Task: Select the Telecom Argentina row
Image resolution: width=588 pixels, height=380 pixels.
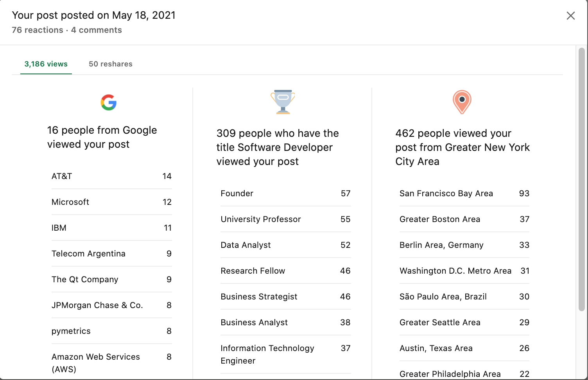Action: (x=111, y=254)
